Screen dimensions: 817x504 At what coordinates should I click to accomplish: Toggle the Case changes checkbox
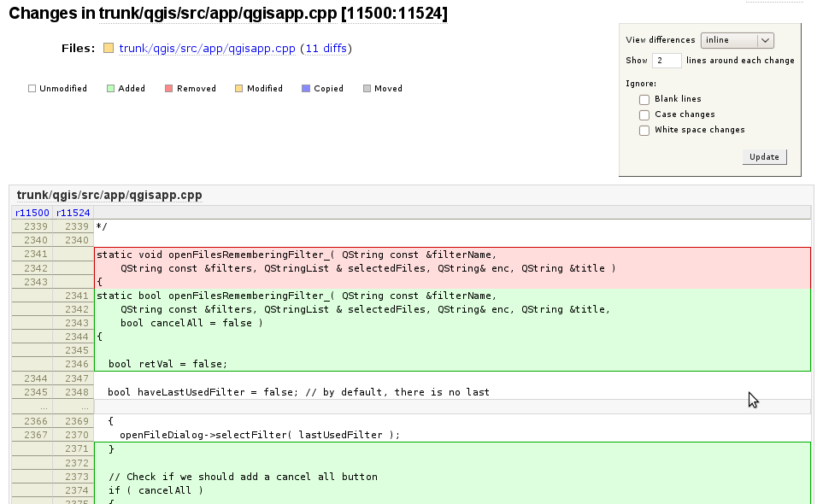point(644,115)
